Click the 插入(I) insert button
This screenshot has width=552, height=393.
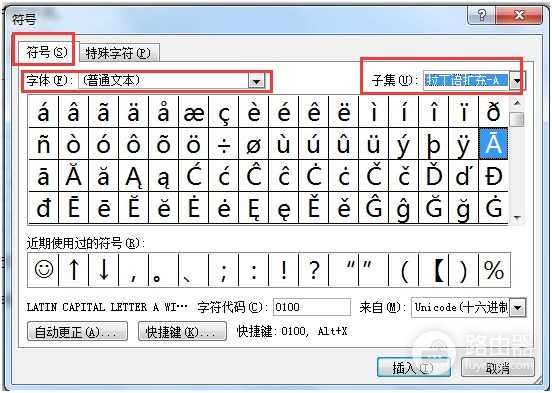413,368
